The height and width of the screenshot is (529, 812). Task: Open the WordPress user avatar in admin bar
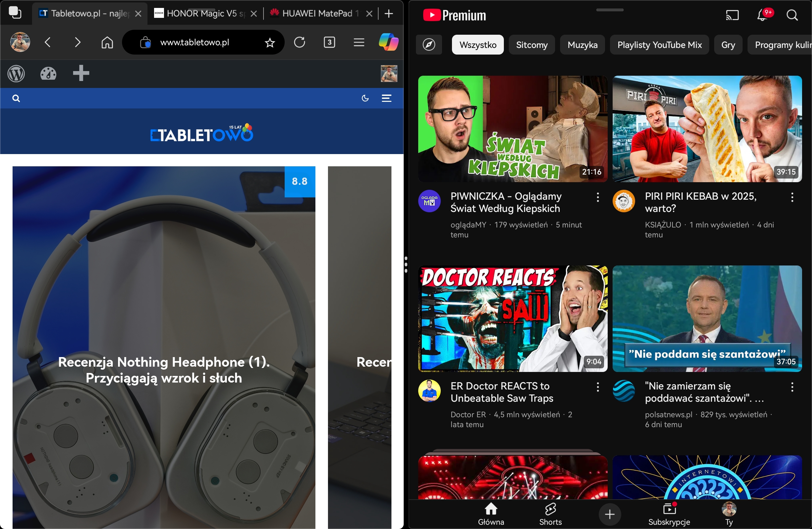pyautogui.click(x=389, y=74)
